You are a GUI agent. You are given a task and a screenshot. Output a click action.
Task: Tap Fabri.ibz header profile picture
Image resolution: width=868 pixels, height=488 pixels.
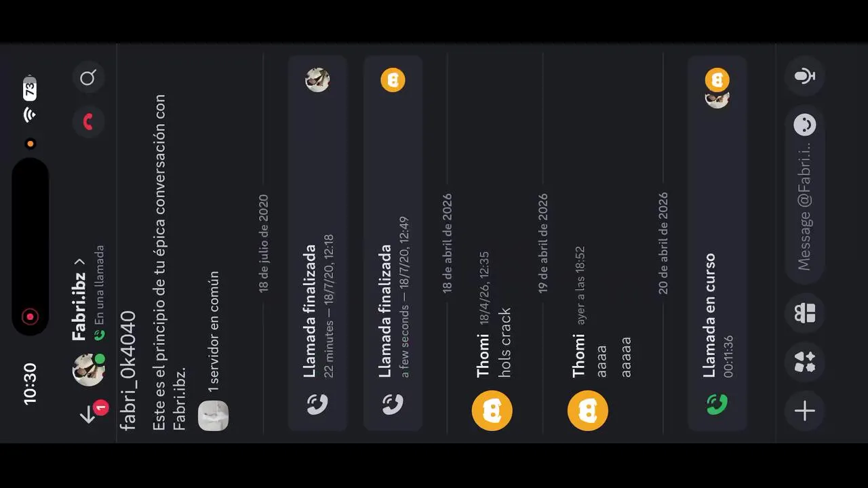pyautogui.click(x=88, y=369)
